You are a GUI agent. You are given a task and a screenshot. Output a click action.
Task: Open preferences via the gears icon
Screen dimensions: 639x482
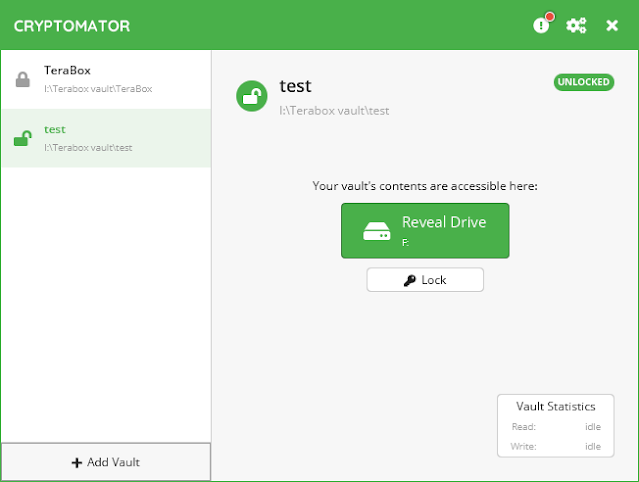coord(576,26)
